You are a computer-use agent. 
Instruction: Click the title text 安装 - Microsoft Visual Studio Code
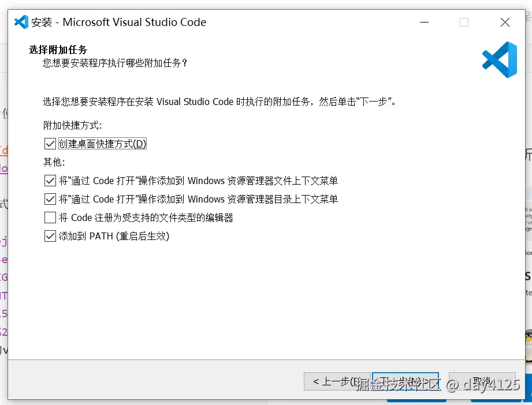pos(118,22)
